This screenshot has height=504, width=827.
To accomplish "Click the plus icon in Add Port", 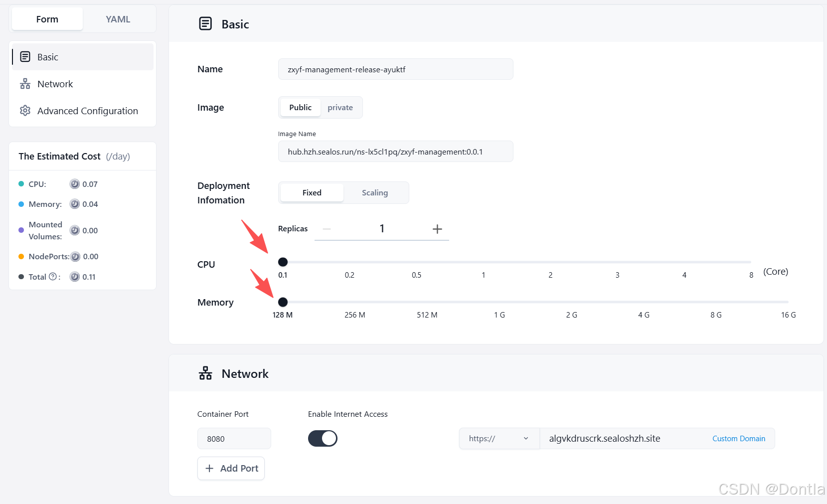I will (209, 468).
